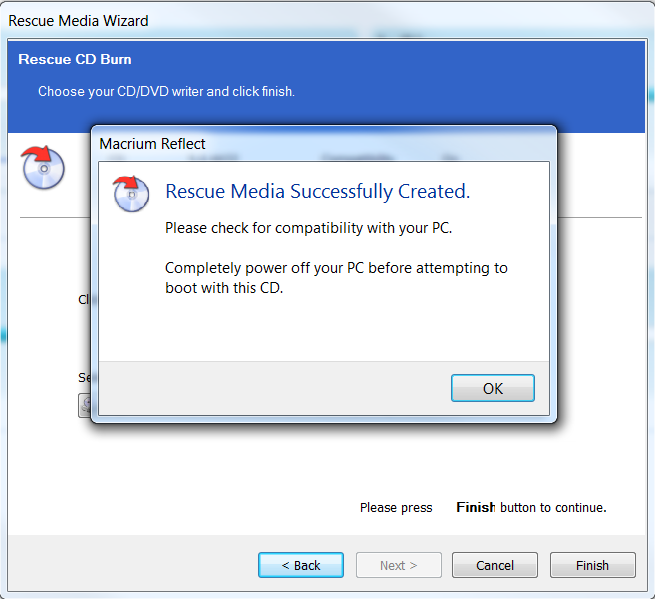The image size is (655, 599).
Task: Click OK in the Macrium Reflect dialog
Action: (492, 388)
